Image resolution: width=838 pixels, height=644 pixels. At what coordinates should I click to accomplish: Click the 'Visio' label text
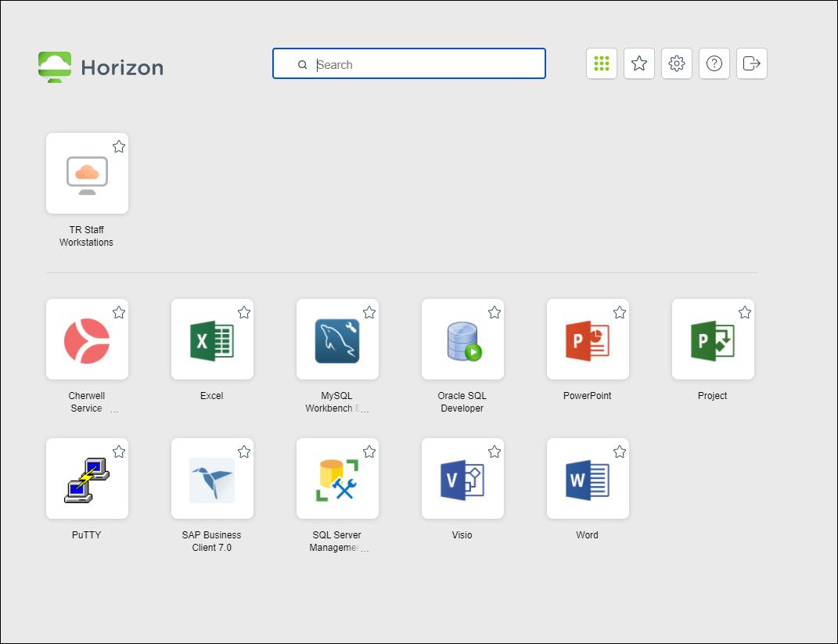[x=462, y=535]
